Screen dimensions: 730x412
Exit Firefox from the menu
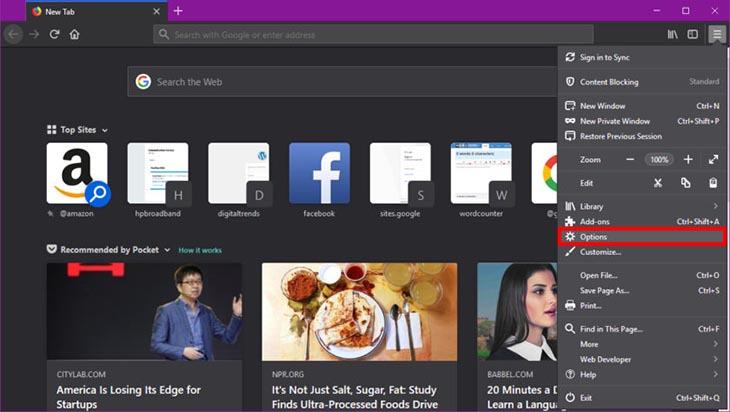[x=642, y=398]
